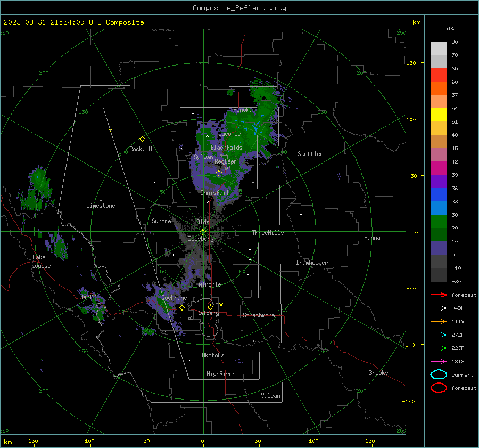Click the Sylvan label on the map
The image size is (479, 448).
pos(203,157)
